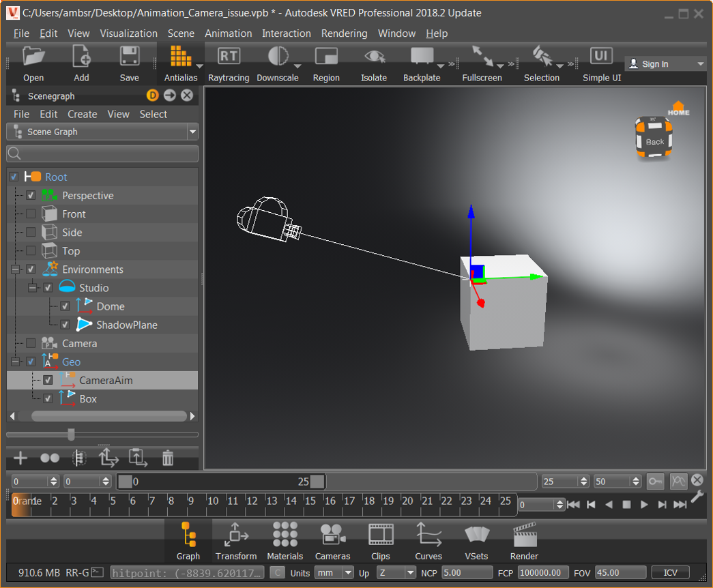Collapse the Environments tree node
This screenshot has height=588, width=713.
coord(16,269)
